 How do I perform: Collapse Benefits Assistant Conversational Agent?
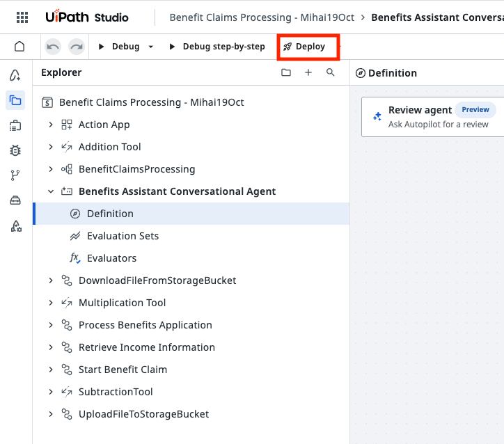pyautogui.click(x=51, y=191)
